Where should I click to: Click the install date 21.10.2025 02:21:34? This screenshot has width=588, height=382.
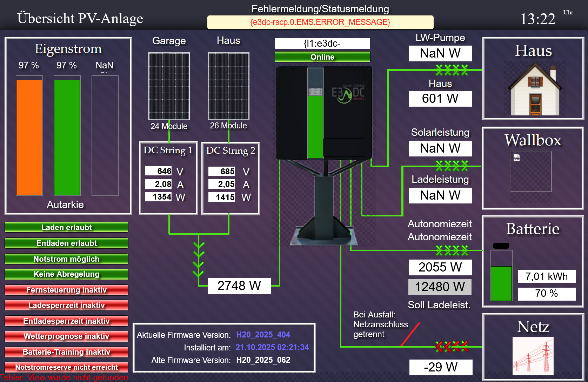[x=272, y=347]
